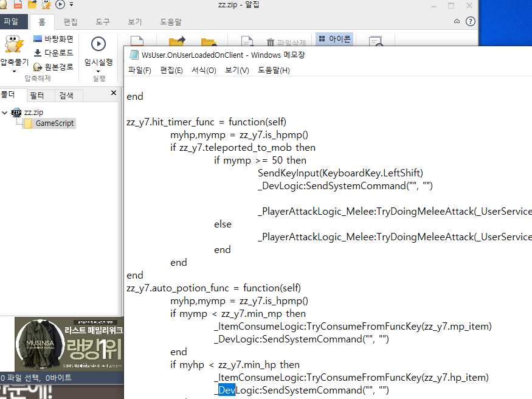Click the document preview icon in ribbon
This screenshot has width=532, height=399.
(x=247, y=41)
